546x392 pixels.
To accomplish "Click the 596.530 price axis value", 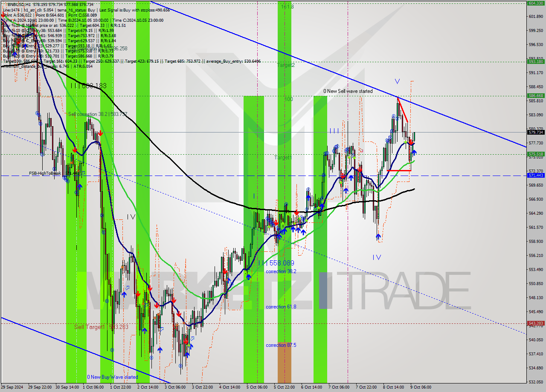I will (x=536, y=44).
